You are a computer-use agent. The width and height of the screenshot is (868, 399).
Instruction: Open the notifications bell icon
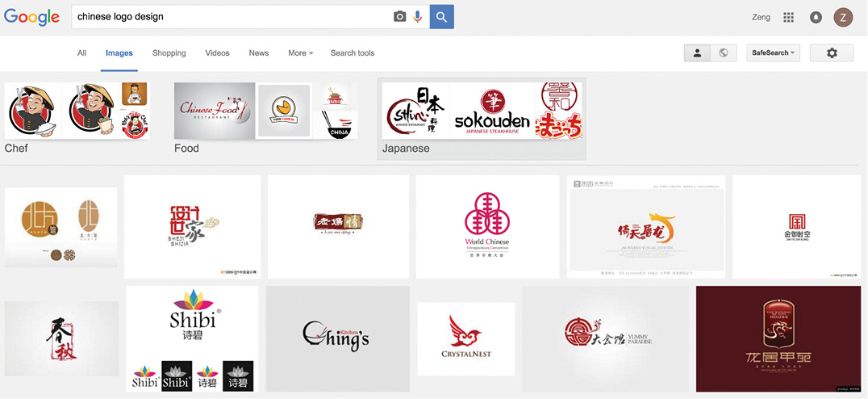click(x=816, y=17)
